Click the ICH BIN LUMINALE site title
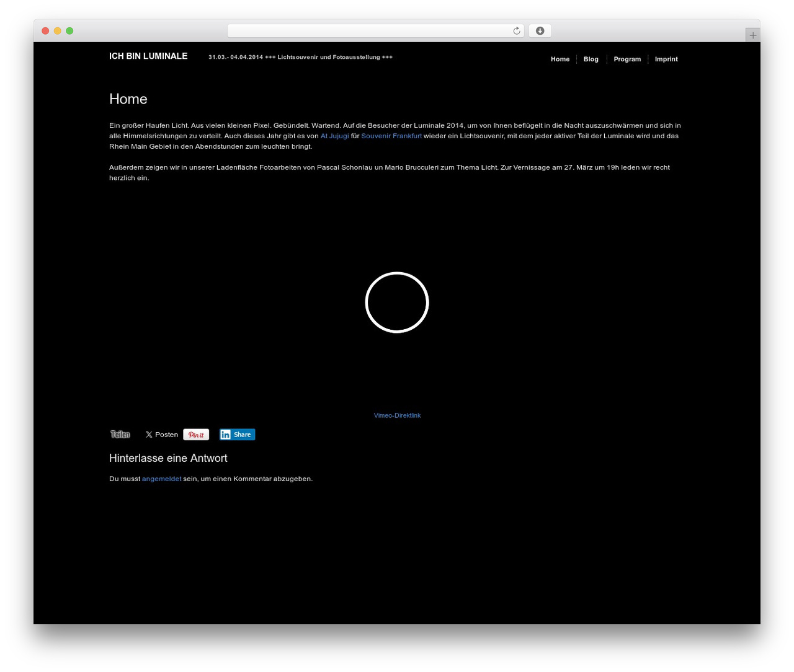794x672 pixels. coord(148,56)
